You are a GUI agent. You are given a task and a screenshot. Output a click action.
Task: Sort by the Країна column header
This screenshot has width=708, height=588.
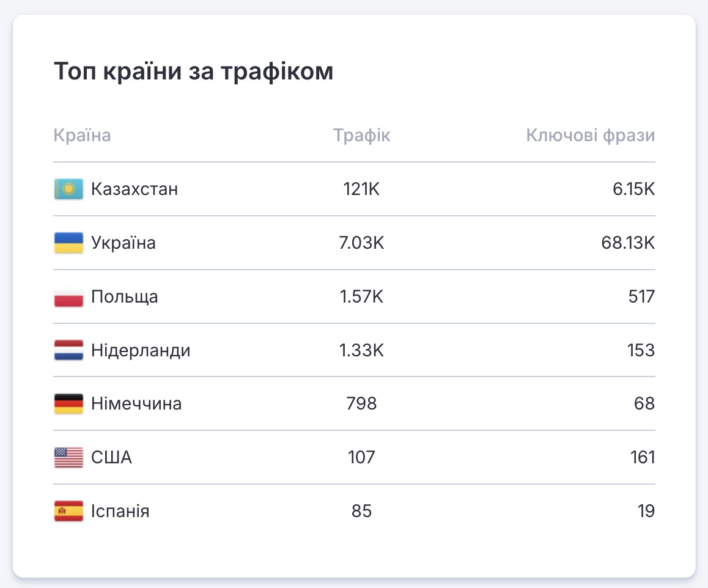pos(83,135)
